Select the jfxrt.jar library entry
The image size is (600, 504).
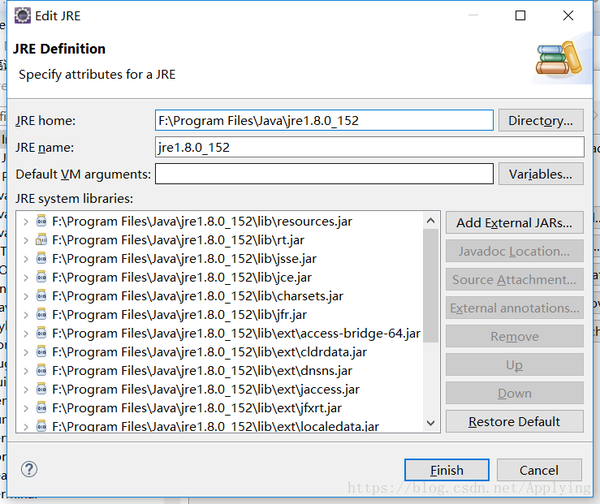[196, 408]
